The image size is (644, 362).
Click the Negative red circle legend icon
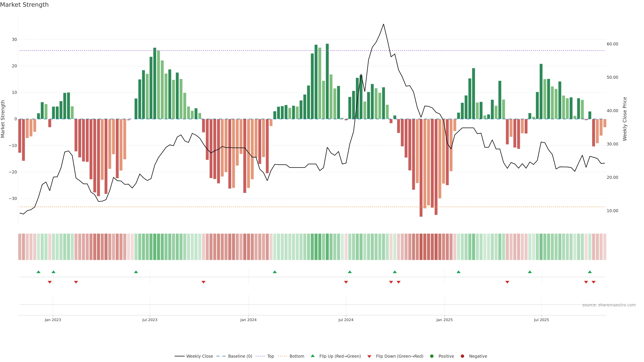[x=462, y=356]
